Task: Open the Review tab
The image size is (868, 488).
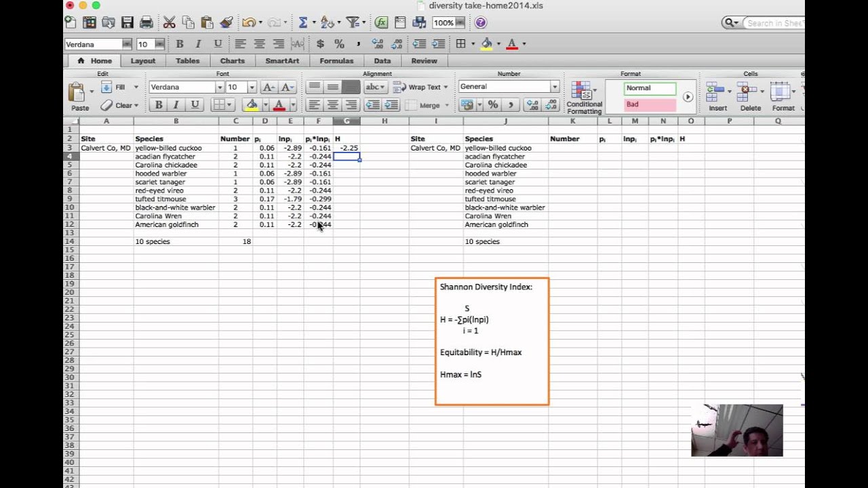Action: 424,60
